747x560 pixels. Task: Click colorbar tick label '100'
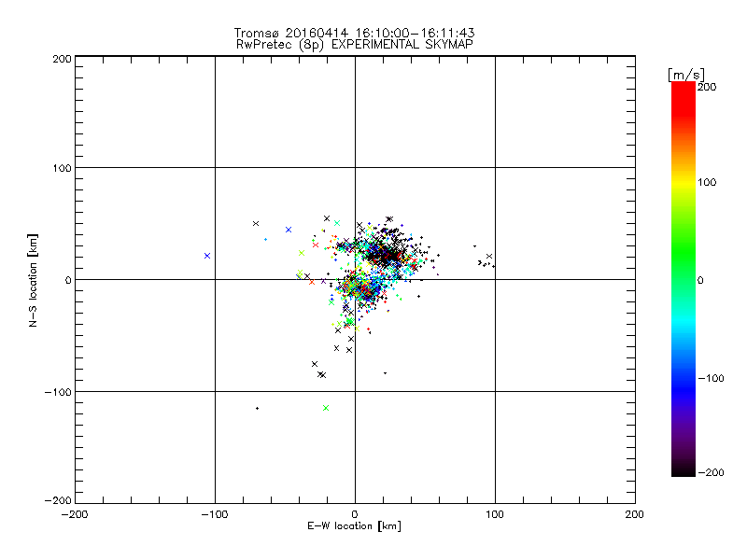(x=707, y=182)
